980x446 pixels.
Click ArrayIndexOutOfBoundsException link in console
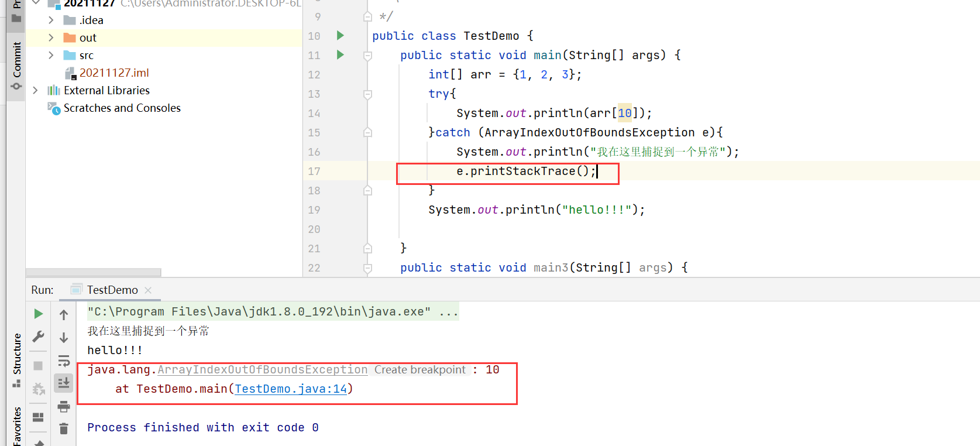coord(262,369)
